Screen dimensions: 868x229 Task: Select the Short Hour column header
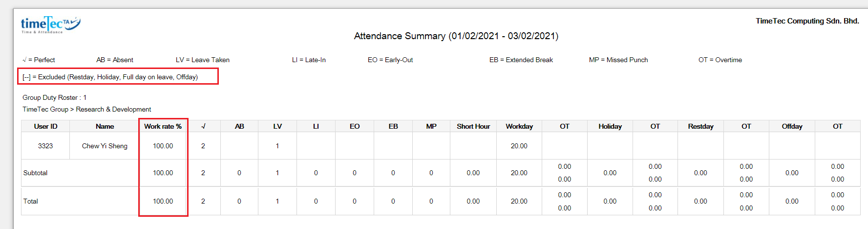click(473, 126)
